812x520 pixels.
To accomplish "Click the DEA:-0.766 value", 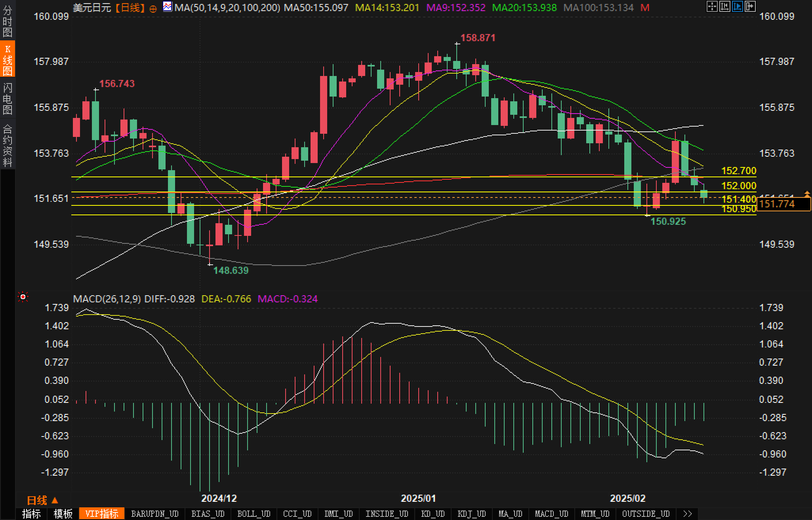I will point(226,299).
